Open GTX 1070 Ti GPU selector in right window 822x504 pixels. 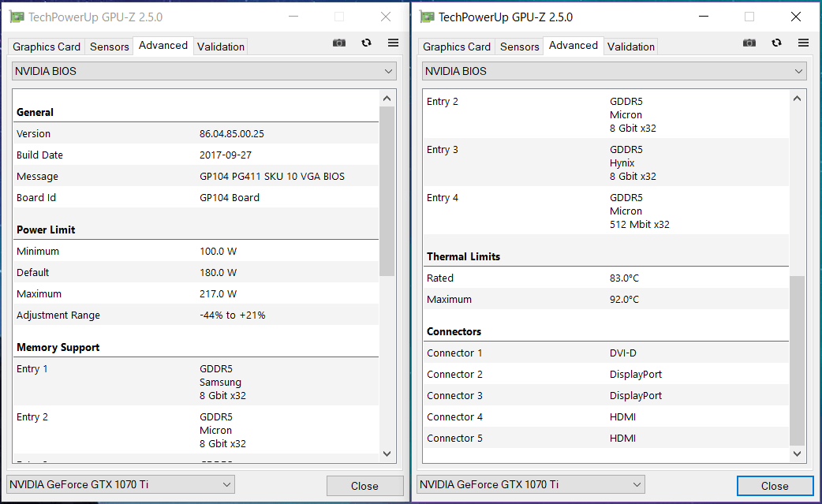(x=531, y=484)
